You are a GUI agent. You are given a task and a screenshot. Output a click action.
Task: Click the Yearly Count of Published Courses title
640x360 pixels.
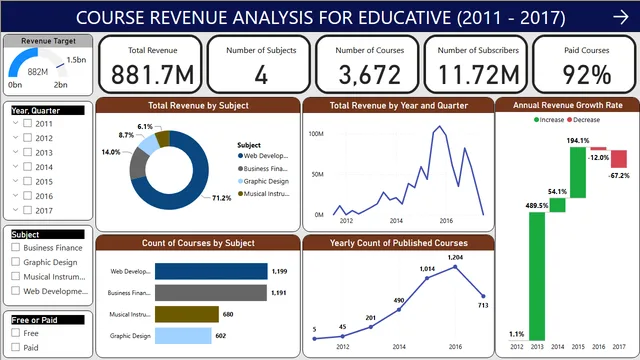[398, 243]
